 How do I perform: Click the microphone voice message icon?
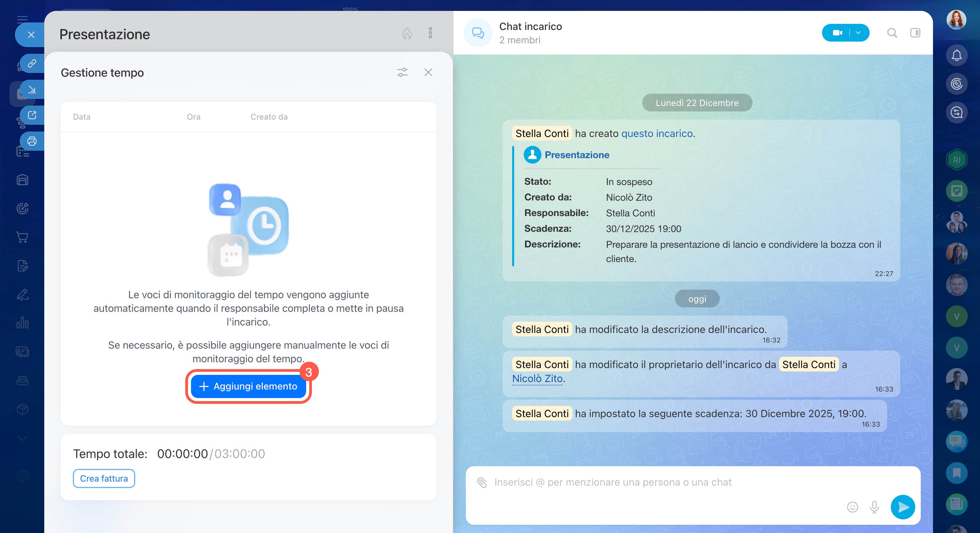874,507
